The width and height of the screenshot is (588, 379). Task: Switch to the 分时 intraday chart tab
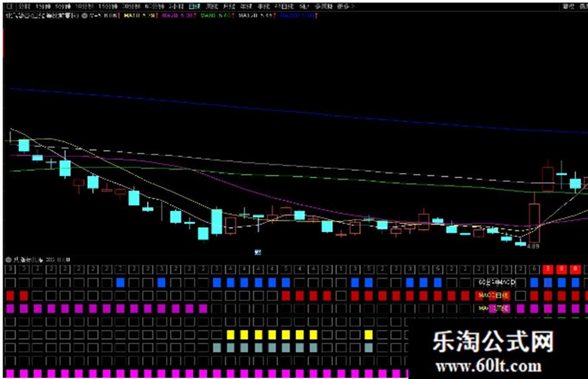point(24,6)
